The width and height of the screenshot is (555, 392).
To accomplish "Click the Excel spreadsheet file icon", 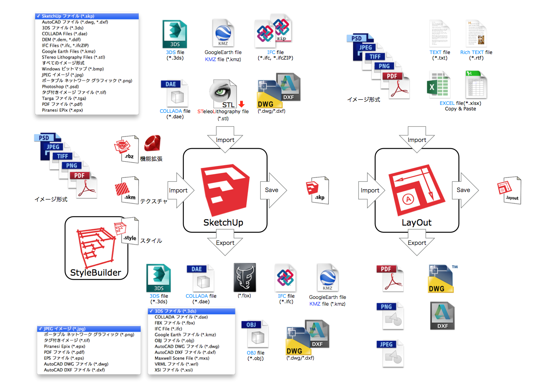I will tap(438, 84).
